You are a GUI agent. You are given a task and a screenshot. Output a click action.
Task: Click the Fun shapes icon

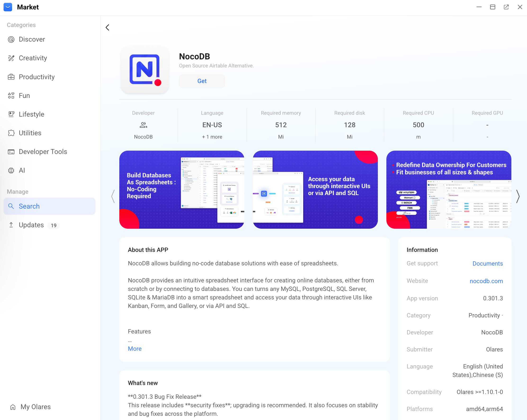click(11, 96)
